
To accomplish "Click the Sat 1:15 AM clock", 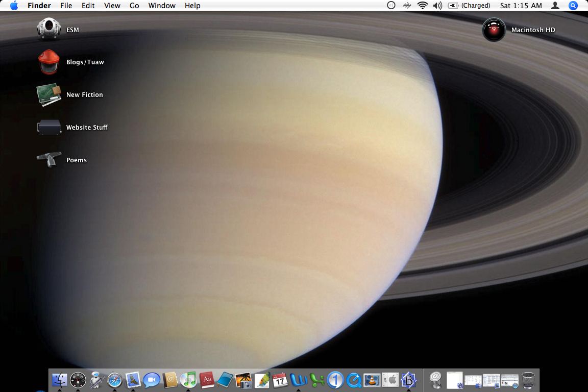I will click(521, 6).
